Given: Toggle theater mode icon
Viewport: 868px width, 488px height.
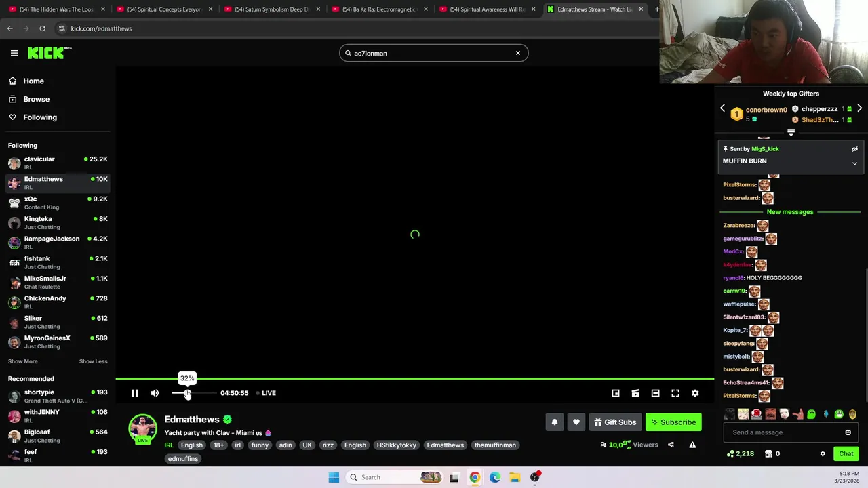Looking at the screenshot, I should click(x=655, y=393).
